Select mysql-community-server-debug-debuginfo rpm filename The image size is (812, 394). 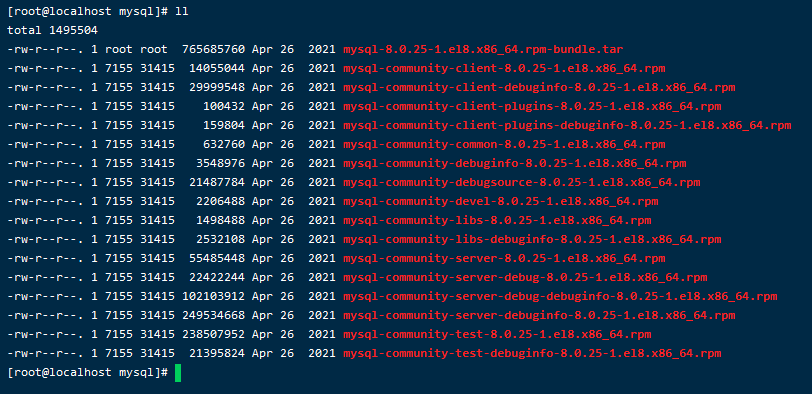(x=560, y=297)
